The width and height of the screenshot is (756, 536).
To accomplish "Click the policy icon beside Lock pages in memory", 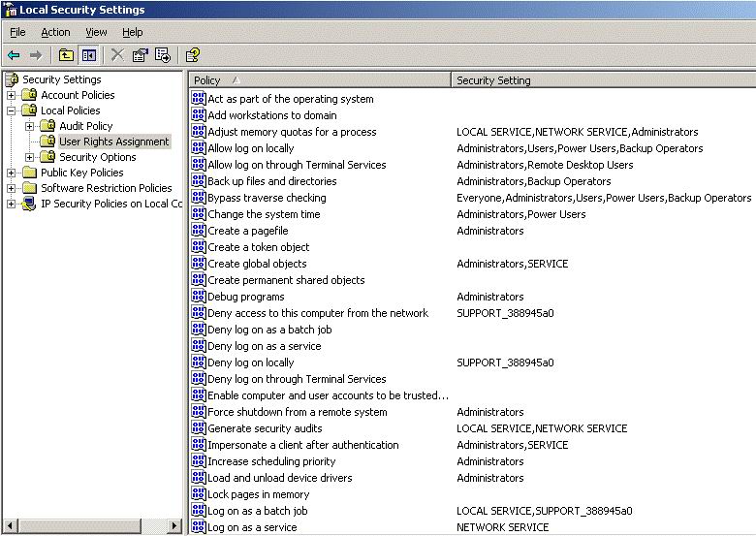I will click(198, 493).
